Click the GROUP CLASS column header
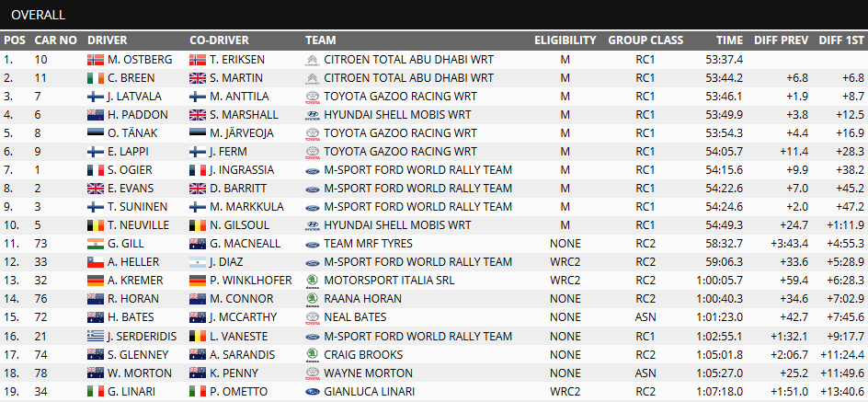The width and height of the screenshot is (868, 402). coord(645,40)
